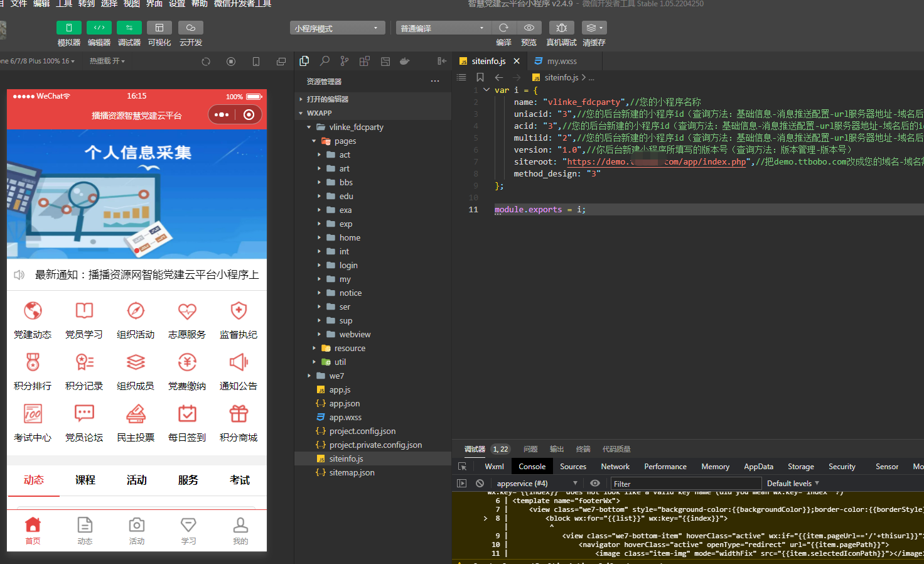Tap 每日签到 in the simulator
Image resolution: width=924 pixels, height=564 pixels.
pos(187,423)
